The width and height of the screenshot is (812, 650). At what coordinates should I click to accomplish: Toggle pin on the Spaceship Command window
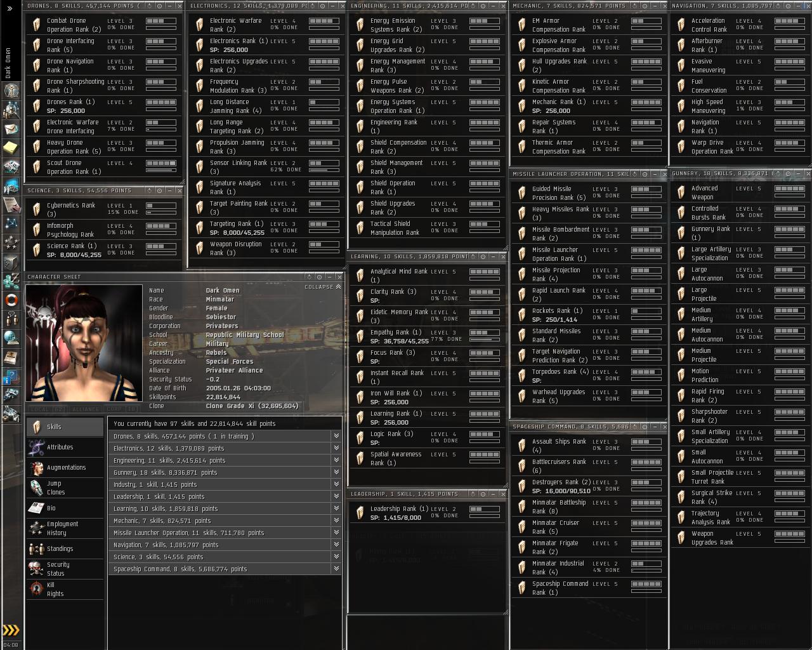(644, 427)
